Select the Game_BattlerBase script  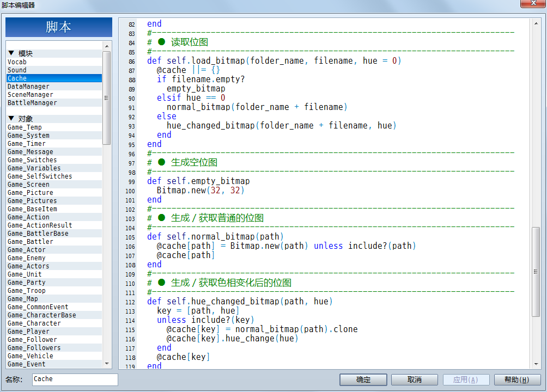coord(54,234)
